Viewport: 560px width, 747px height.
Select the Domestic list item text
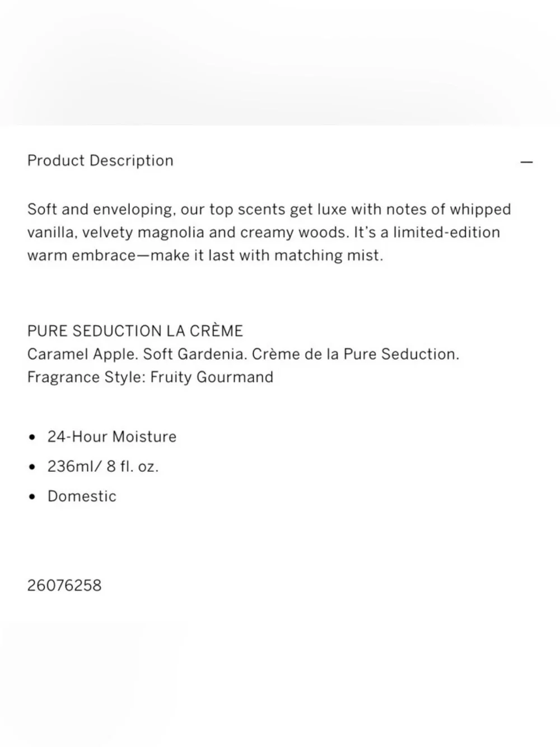point(82,496)
